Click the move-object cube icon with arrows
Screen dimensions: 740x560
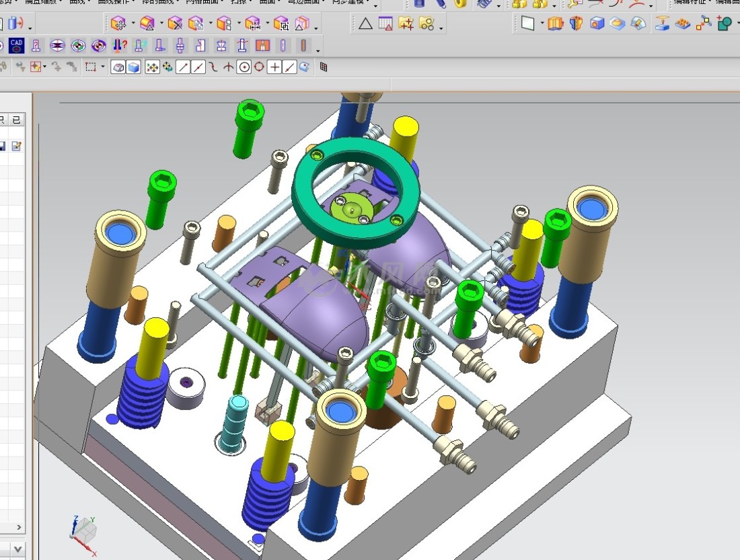coord(118,24)
